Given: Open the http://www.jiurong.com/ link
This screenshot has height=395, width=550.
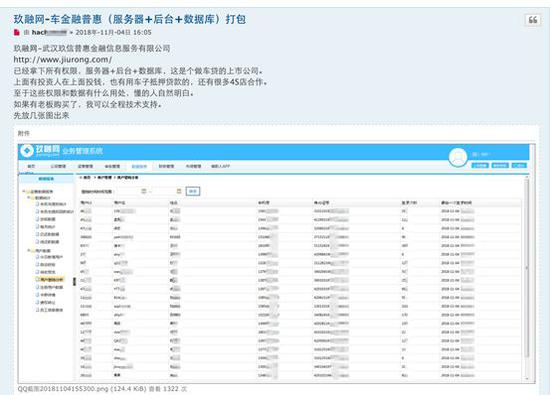Looking at the screenshot, I should click(63, 60).
